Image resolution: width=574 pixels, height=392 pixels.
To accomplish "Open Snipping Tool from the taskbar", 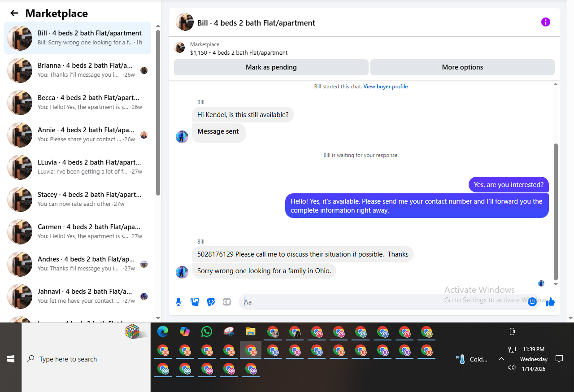I will [229, 331].
